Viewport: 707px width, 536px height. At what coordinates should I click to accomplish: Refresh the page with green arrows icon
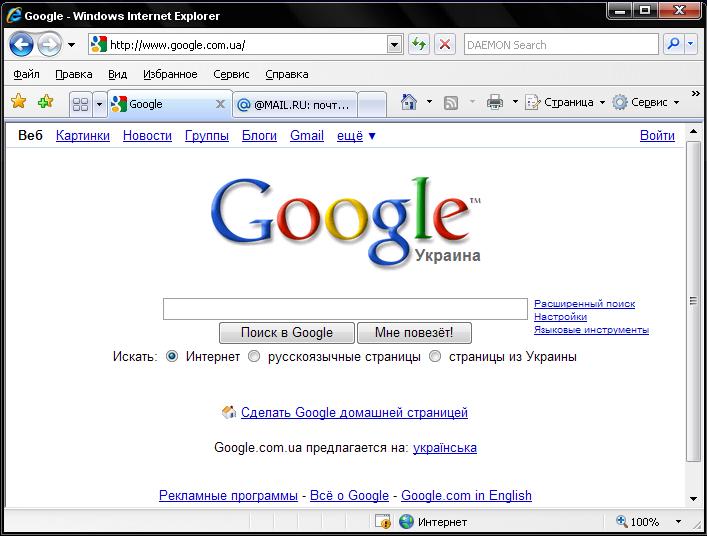(x=419, y=45)
